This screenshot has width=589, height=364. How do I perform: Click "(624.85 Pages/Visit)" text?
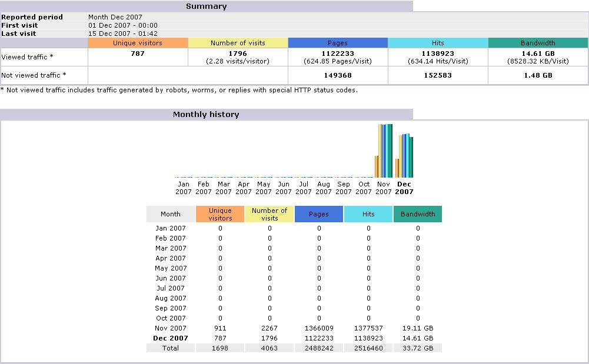point(338,61)
